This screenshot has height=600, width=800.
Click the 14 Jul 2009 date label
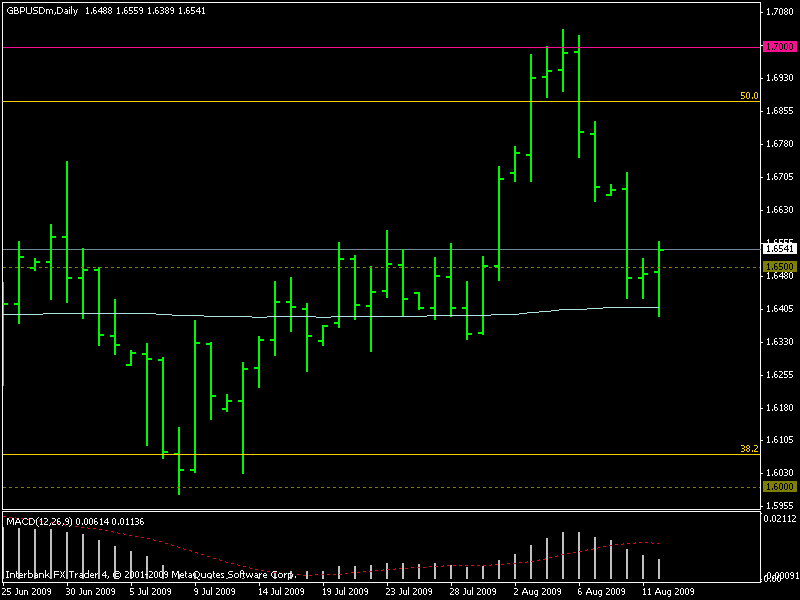pos(281,591)
